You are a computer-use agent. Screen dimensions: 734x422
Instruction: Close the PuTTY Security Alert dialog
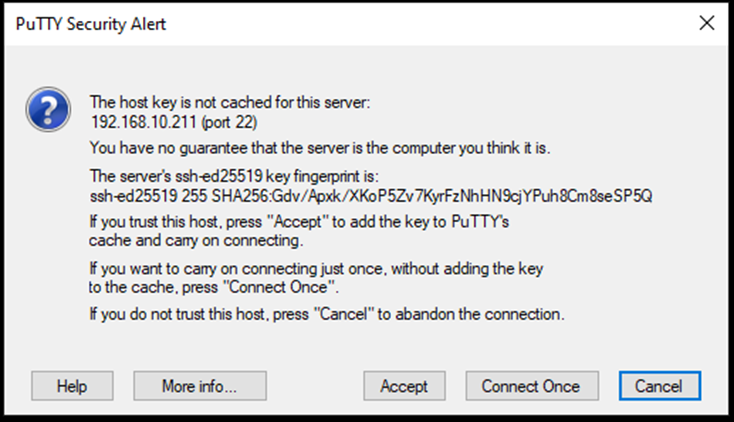[707, 22]
